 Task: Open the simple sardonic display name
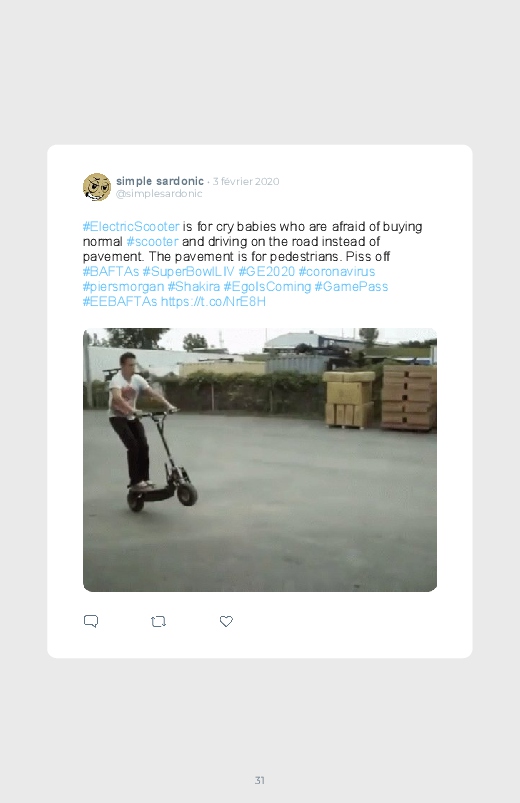(x=160, y=181)
